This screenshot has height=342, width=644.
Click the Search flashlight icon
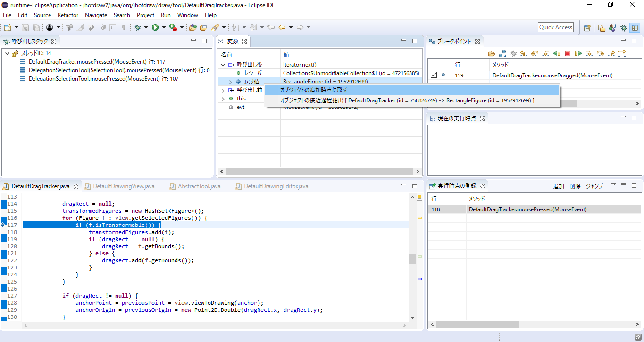point(216,27)
